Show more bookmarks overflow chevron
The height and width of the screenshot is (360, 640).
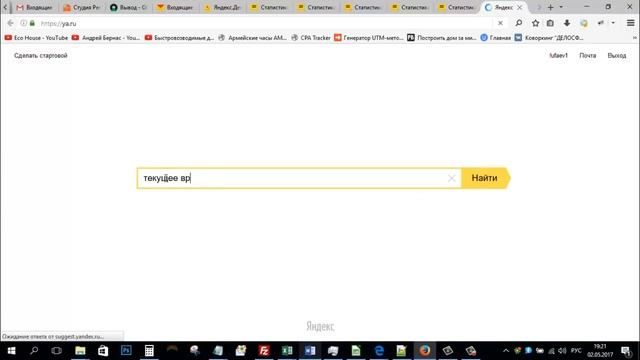pyautogui.click(x=635, y=38)
